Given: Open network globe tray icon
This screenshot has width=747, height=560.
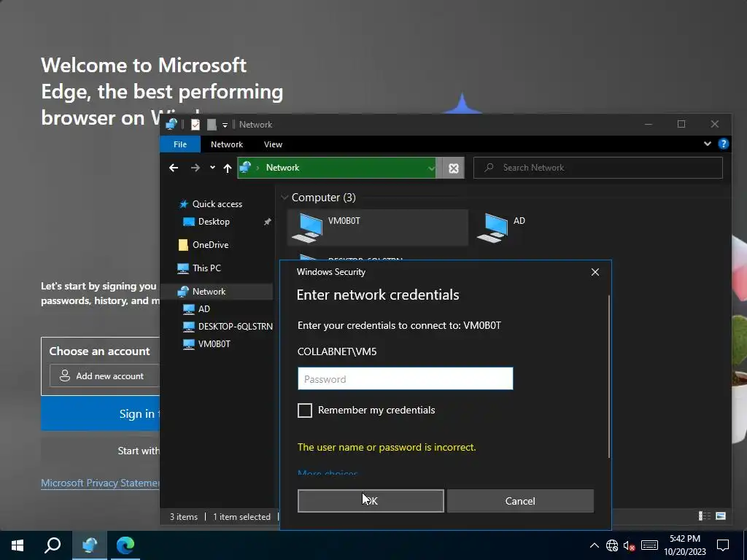Looking at the screenshot, I should point(612,545).
